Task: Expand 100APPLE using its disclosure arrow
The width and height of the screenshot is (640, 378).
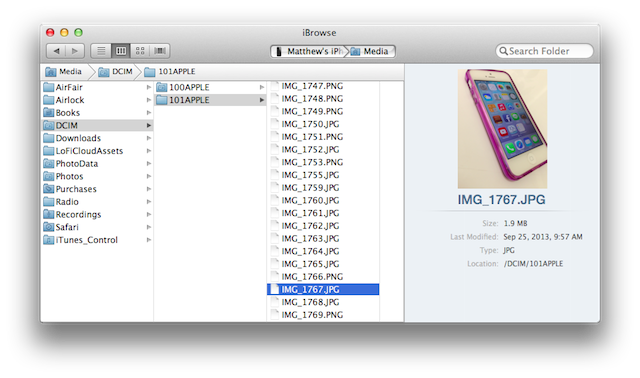Action: pos(262,87)
